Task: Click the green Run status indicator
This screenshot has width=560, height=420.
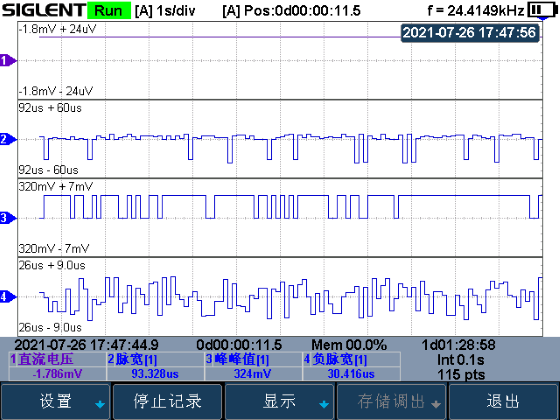Action: click(109, 11)
